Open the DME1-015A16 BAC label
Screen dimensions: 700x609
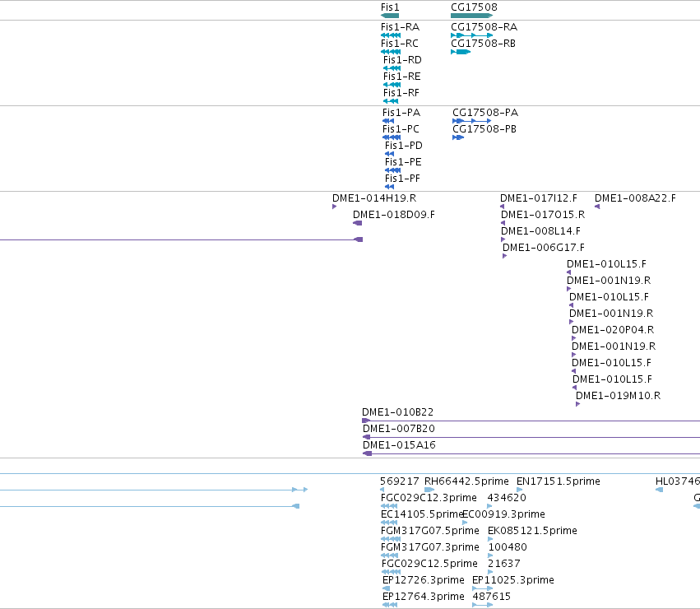pyautogui.click(x=399, y=445)
